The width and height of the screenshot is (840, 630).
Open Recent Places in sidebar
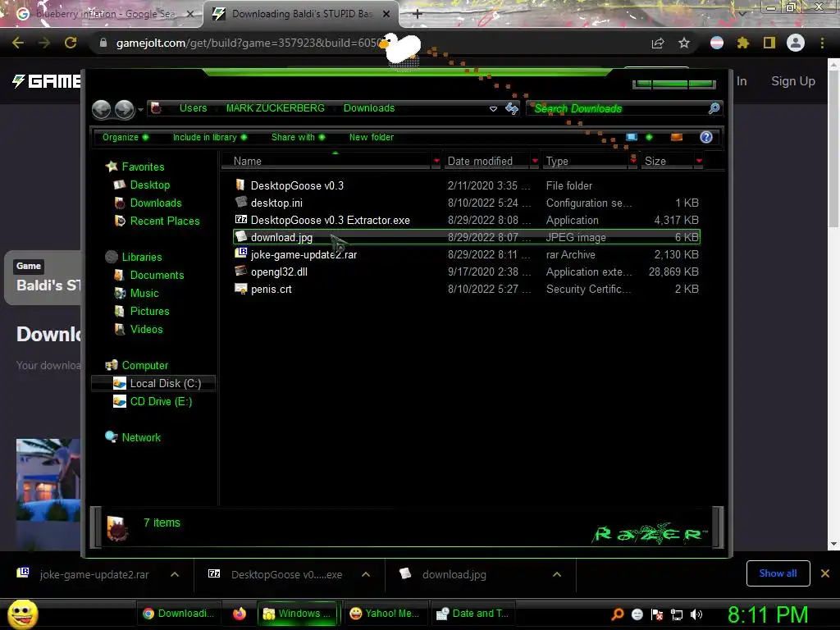[x=164, y=221]
